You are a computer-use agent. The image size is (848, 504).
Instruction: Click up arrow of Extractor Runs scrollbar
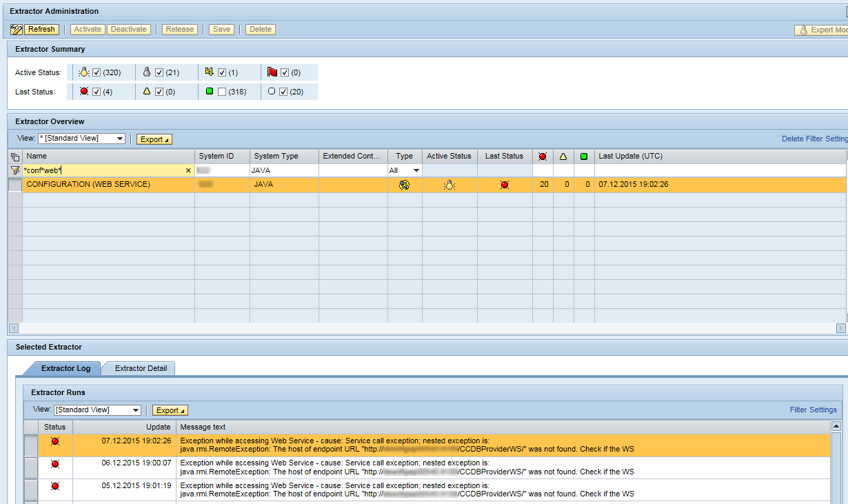(836, 427)
